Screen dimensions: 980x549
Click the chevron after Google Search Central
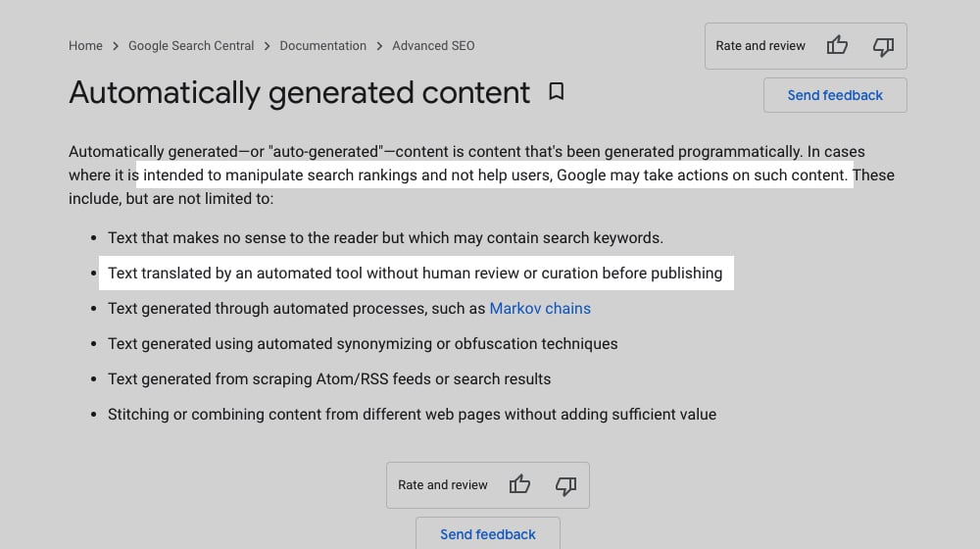coord(267,46)
